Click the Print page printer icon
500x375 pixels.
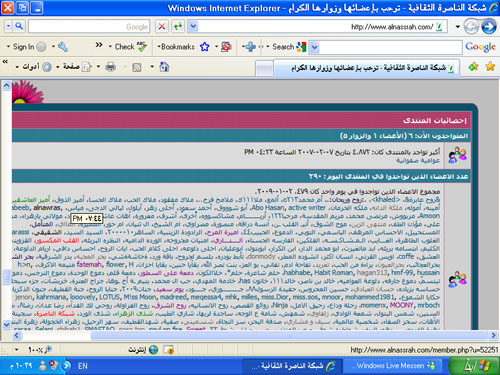(110, 67)
